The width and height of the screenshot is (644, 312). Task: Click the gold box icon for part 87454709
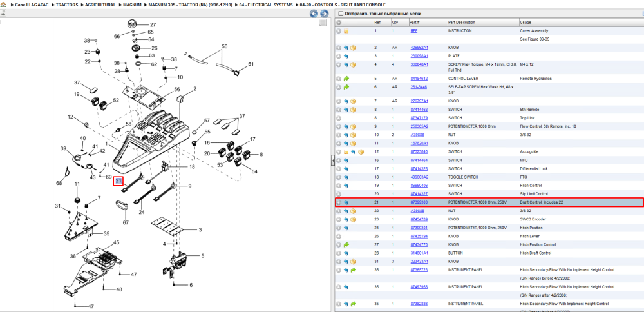pyautogui.click(x=353, y=219)
